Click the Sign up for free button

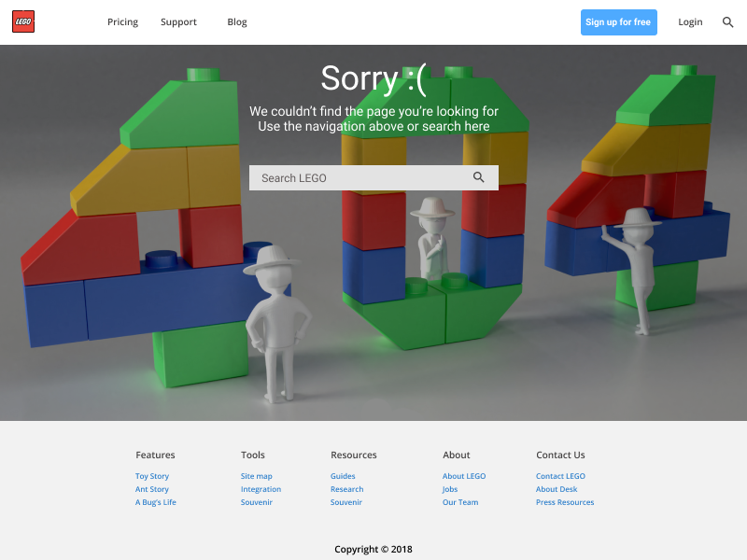pyautogui.click(x=618, y=21)
